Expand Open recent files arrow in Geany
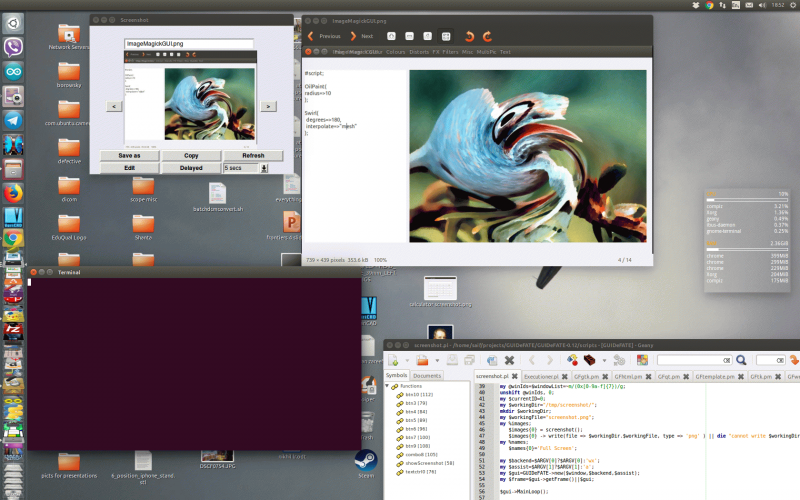 [437, 361]
